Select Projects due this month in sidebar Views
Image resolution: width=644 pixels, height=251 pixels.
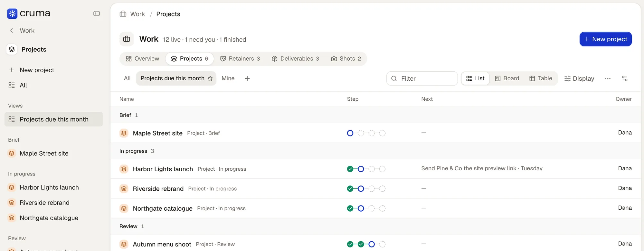54,119
